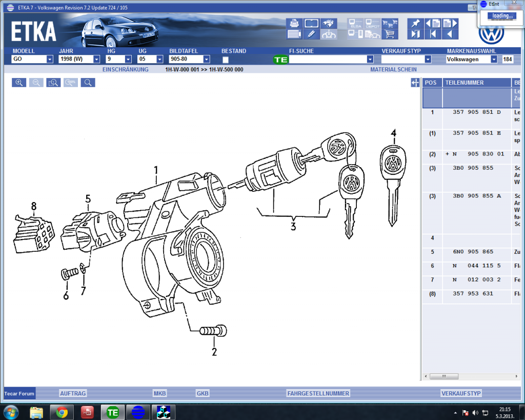
Task: Click the horizontal scrollbar thumb in parts list
Action: click(x=444, y=376)
